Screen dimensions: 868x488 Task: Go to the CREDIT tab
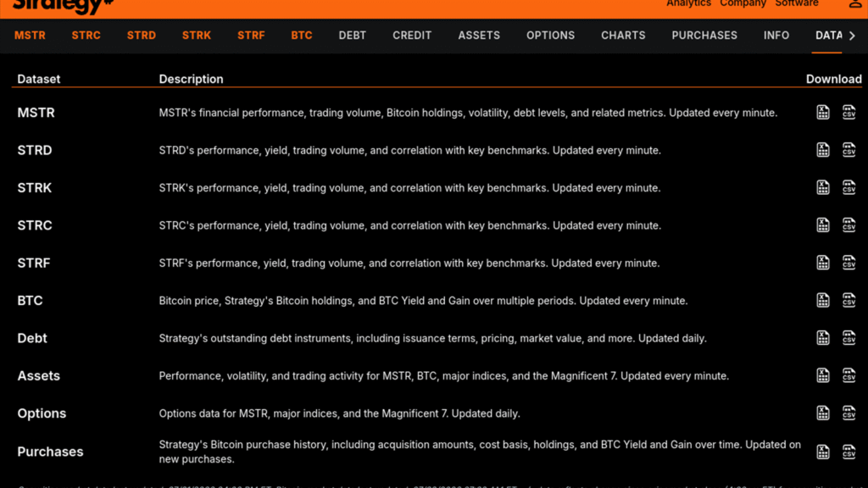pyautogui.click(x=412, y=36)
